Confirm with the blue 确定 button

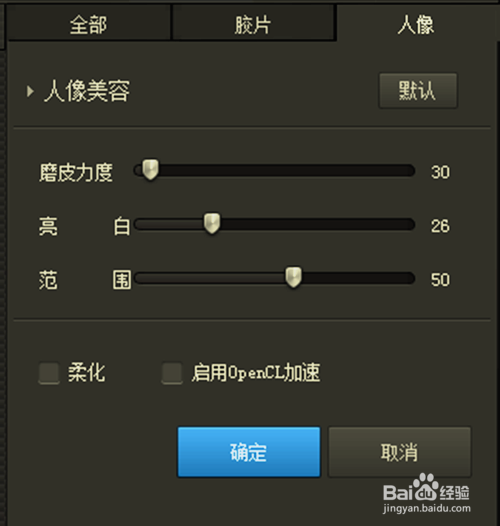(249, 452)
